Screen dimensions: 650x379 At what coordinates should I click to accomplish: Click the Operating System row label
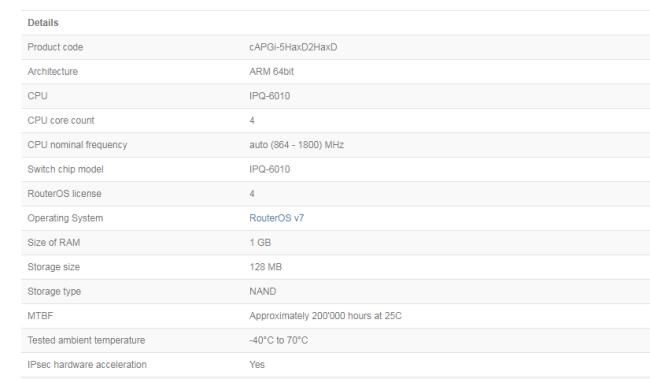click(65, 218)
